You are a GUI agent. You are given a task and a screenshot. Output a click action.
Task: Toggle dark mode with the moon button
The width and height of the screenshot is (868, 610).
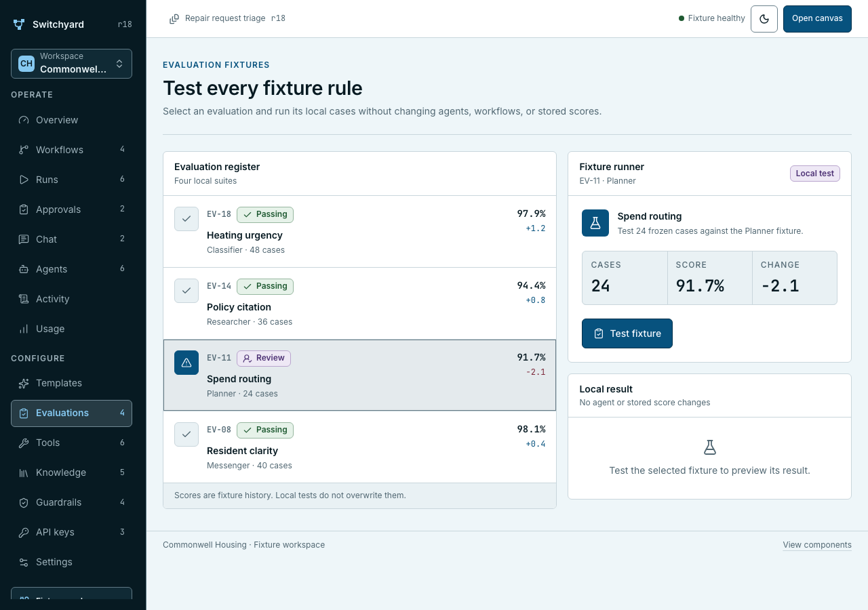[764, 19]
